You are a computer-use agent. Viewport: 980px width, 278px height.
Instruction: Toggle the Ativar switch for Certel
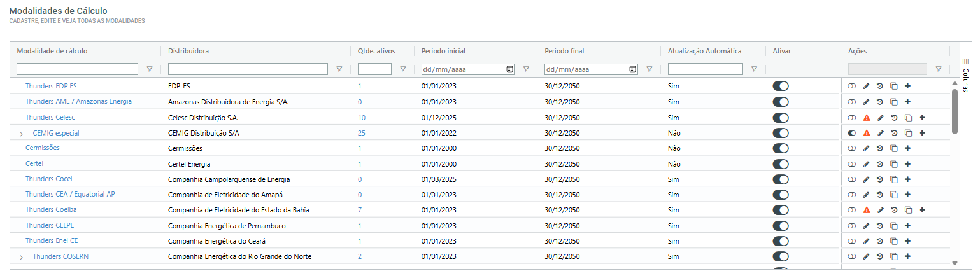781,164
